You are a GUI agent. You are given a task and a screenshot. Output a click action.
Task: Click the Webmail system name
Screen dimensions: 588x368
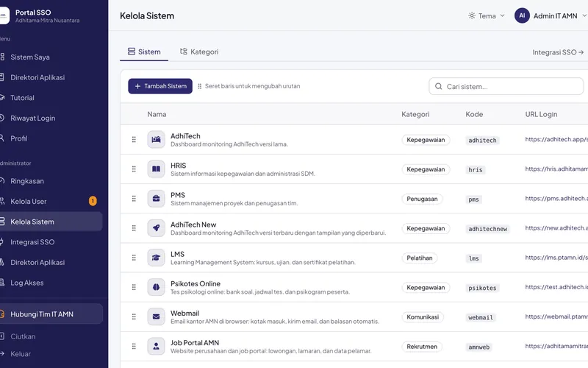click(x=184, y=314)
